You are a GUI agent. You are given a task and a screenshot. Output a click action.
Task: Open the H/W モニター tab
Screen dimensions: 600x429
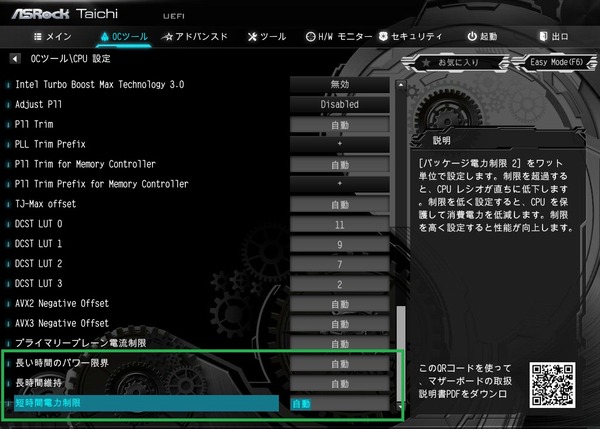click(338, 37)
